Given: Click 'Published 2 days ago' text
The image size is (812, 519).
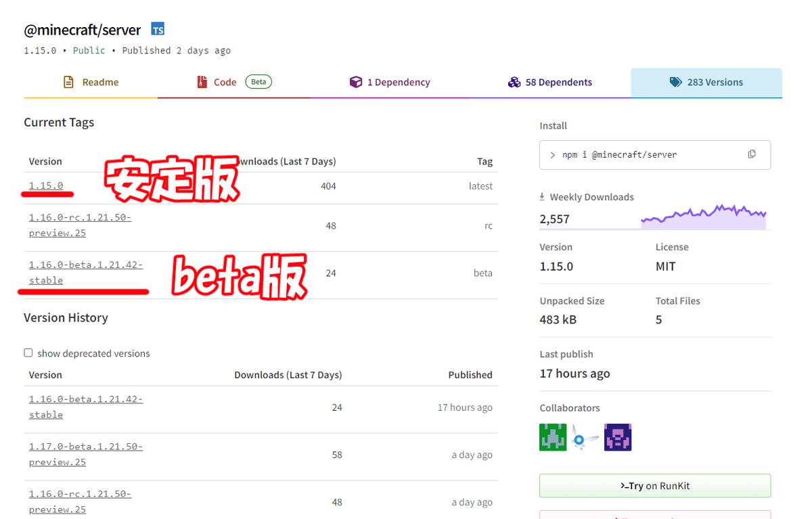Looking at the screenshot, I should tap(177, 51).
